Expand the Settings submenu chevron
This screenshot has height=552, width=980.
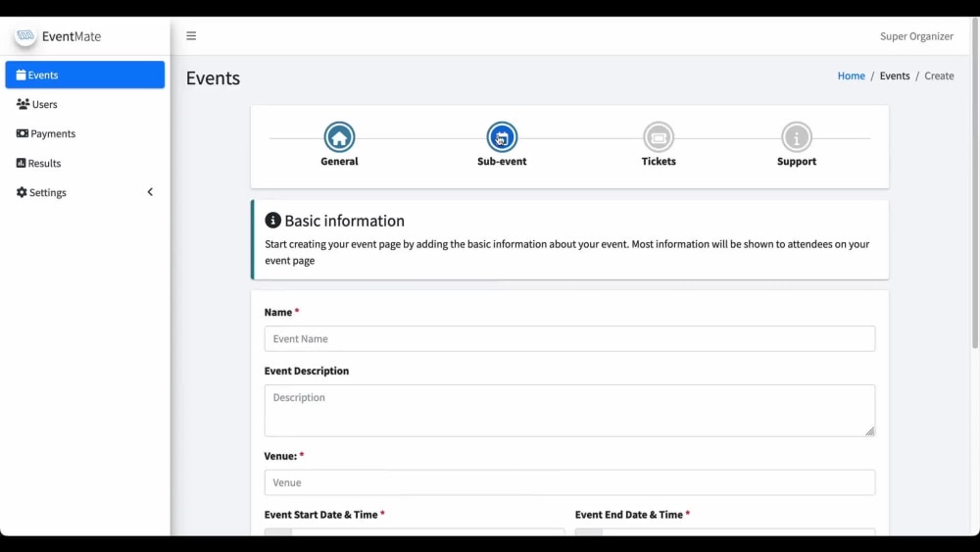point(150,192)
